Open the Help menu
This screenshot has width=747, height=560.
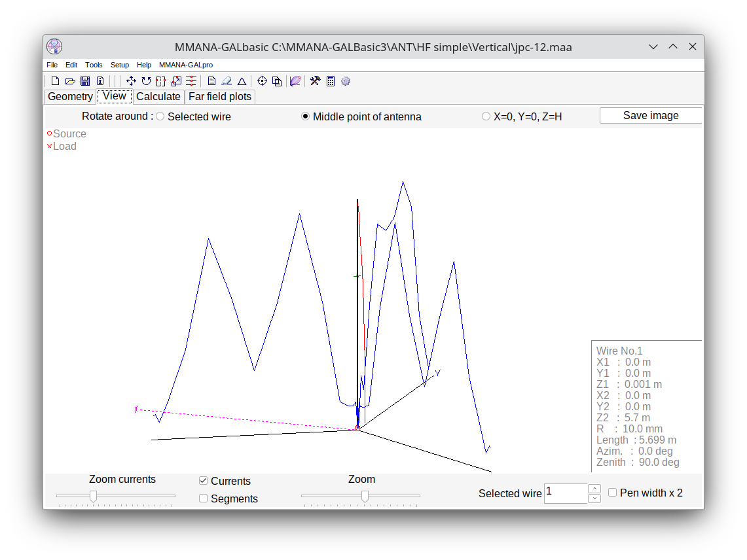[144, 65]
